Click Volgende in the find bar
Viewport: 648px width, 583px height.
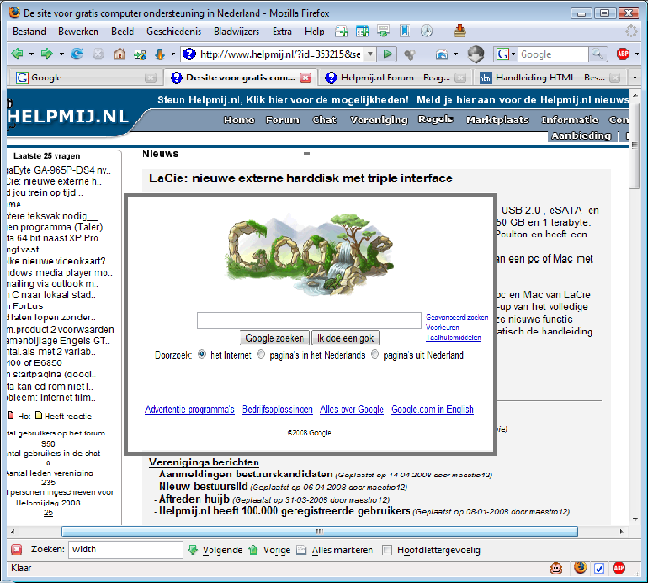pyautogui.click(x=216, y=550)
